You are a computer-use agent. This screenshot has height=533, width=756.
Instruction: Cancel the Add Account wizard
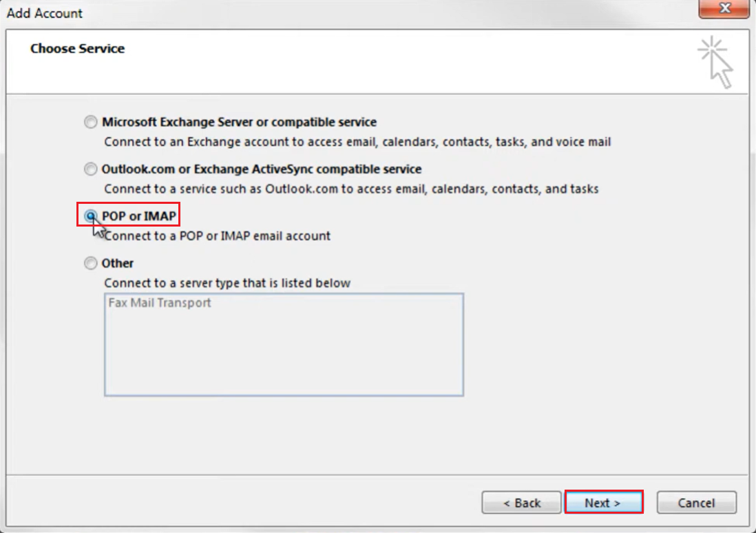pos(696,503)
